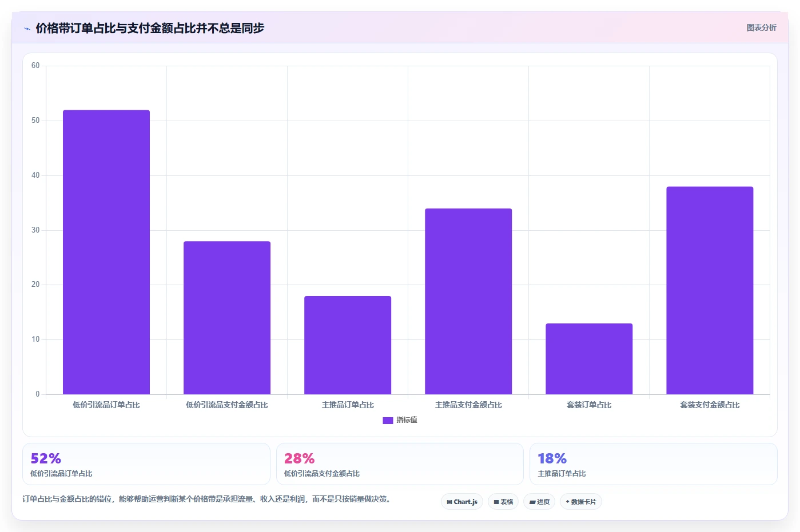This screenshot has height=532, width=800.
Task: Click the 主推品支付金额占比 axis label
Action: coord(468,405)
